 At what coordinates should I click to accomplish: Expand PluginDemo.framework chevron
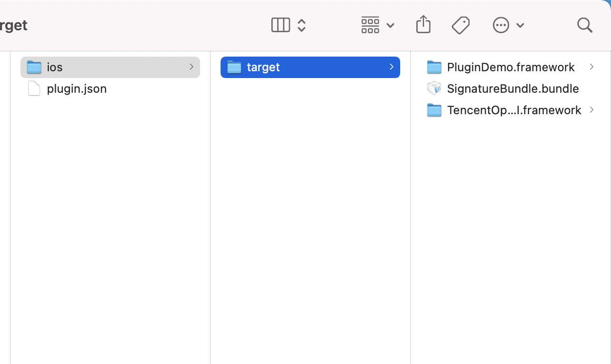click(591, 67)
